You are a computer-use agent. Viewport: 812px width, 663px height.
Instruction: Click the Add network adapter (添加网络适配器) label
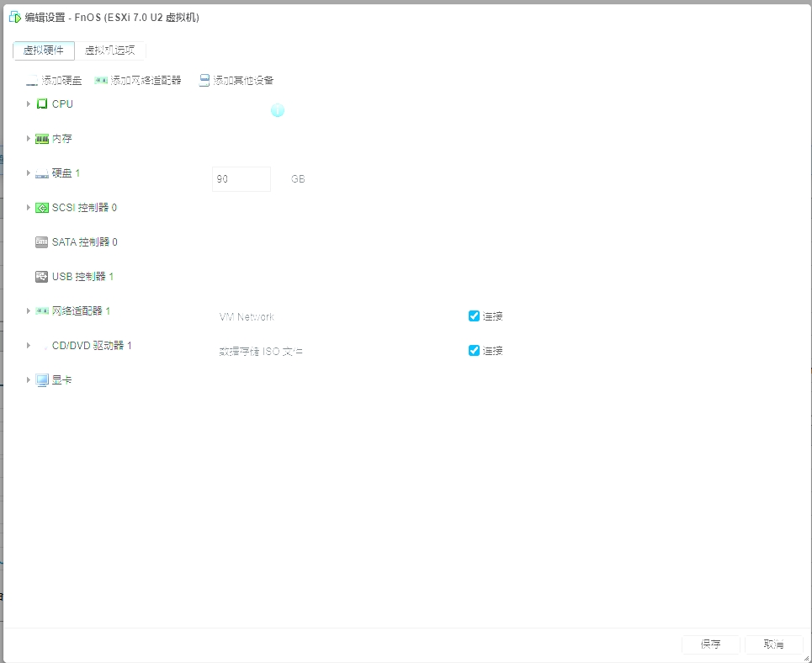(x=146, y=80)
